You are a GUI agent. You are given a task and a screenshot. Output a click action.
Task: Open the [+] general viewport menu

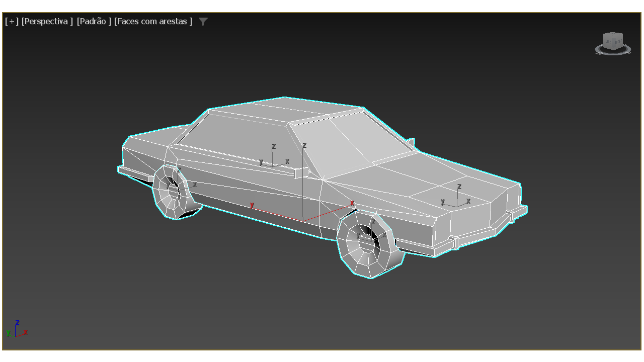(12, 21)
